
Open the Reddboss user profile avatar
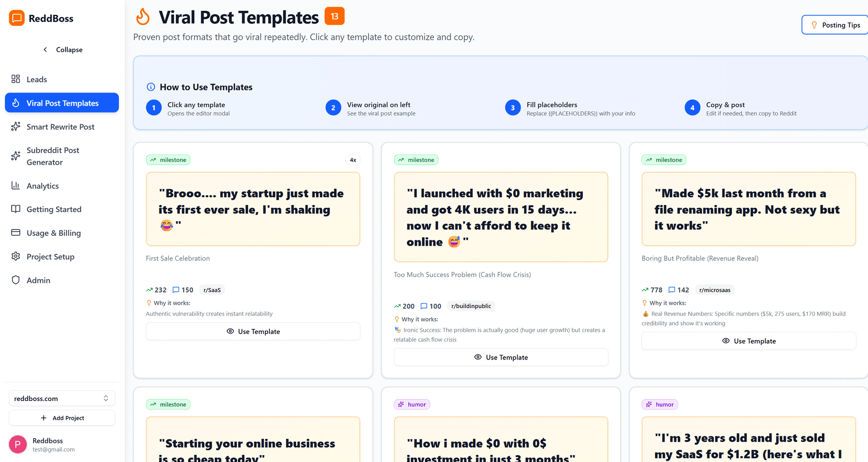tap(17, 444)
